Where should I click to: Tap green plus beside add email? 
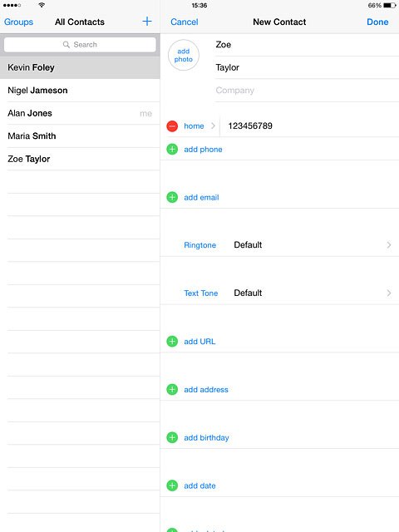click(172, 197)
